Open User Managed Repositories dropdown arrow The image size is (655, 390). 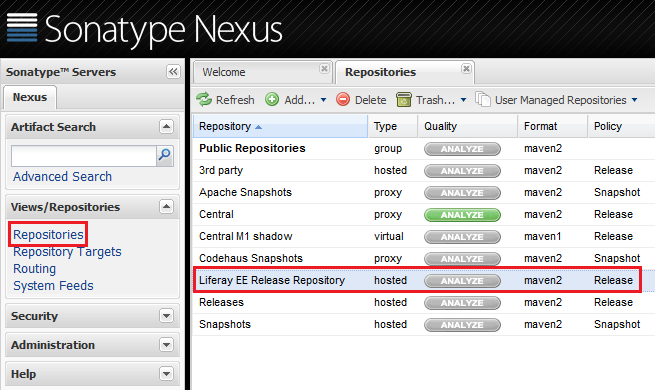point(635,100)
